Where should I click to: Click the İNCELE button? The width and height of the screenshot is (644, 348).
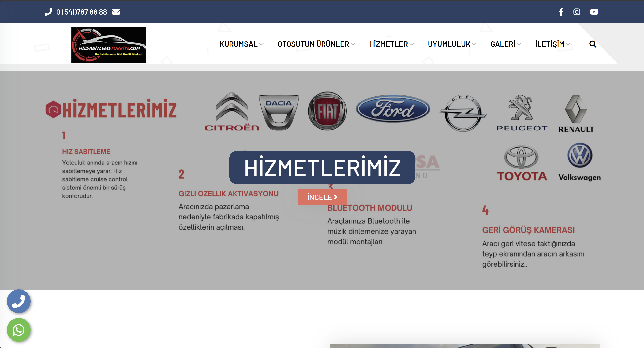point(322,197)
